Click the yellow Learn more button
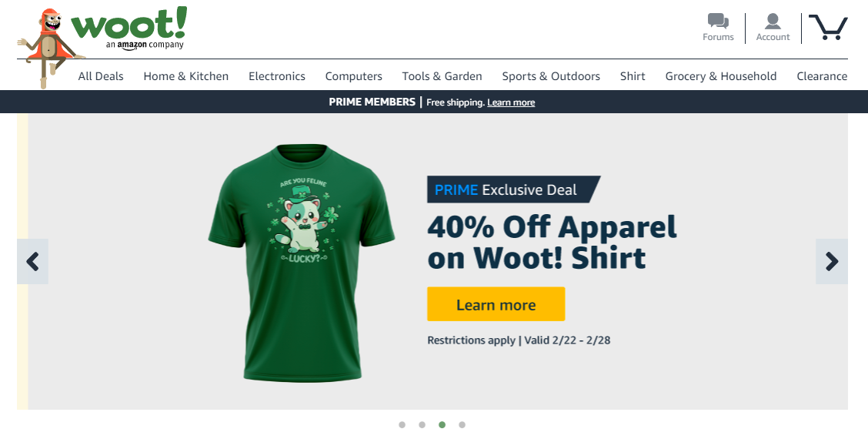 pos(496,304)
